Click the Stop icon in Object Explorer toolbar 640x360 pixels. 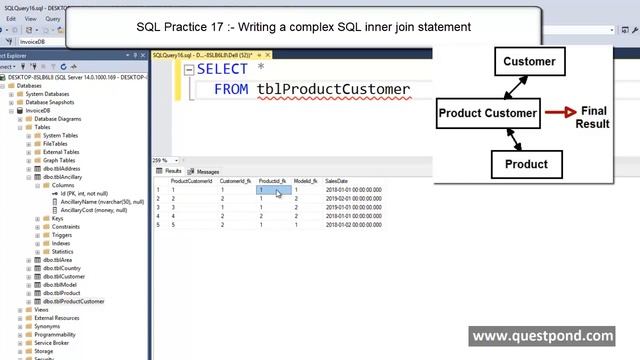(43, 67)
